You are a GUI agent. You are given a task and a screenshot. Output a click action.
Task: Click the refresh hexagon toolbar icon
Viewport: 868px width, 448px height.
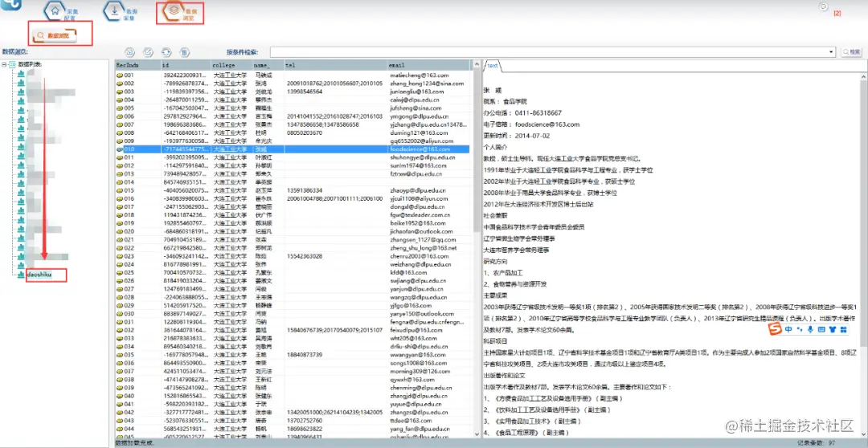166,52
